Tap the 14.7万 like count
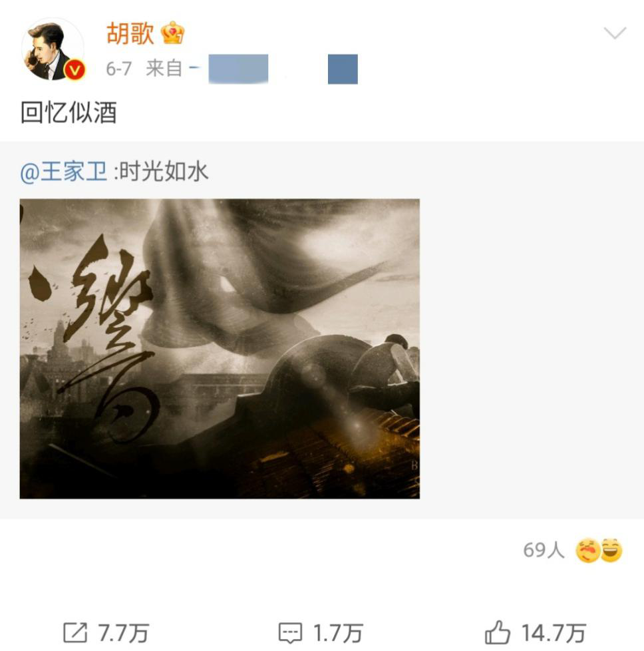Image resolution: width=644 pixels, height=651 pixels. pyautogui.click(x=554, y=633)
